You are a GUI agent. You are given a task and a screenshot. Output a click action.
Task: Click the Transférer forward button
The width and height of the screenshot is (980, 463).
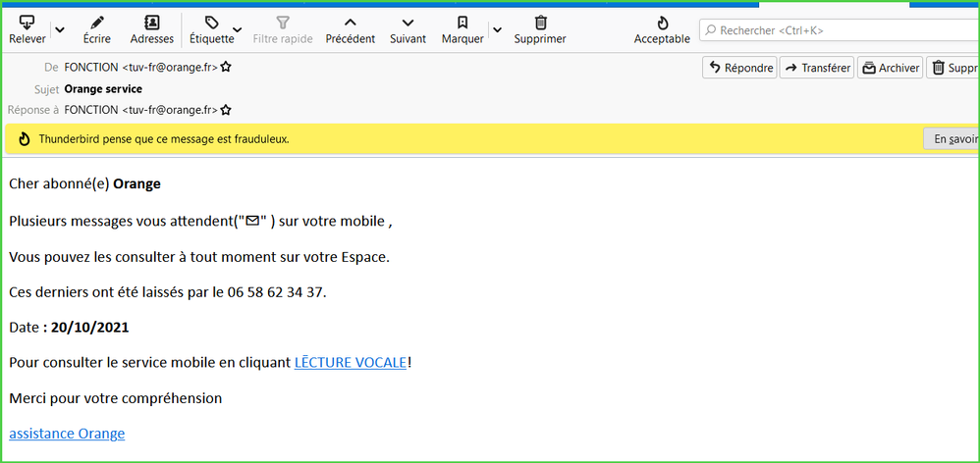click(x=816, y=68)
